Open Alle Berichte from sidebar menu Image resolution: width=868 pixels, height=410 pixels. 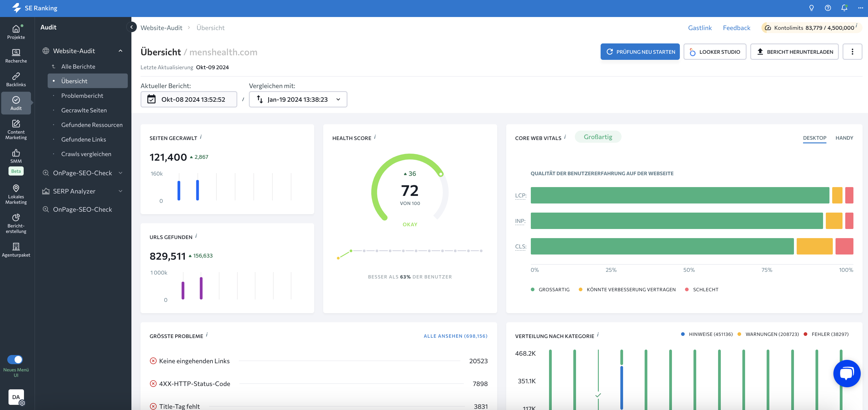click(78, 67)
